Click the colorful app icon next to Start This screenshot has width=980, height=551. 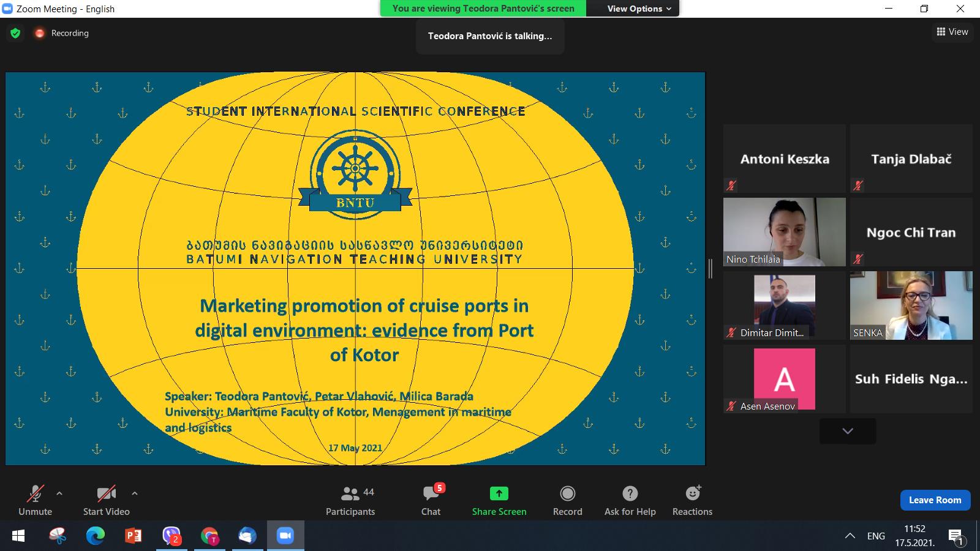pyautogui.click(x=58, y=536)
